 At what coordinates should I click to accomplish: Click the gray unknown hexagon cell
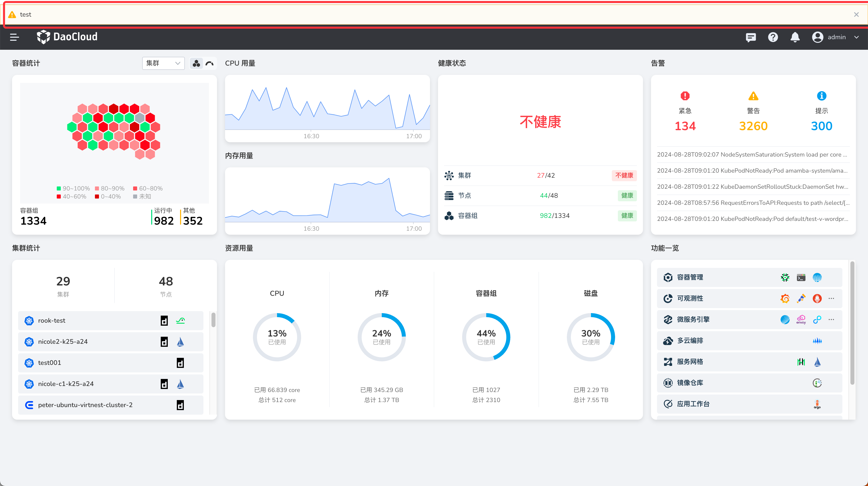tap(140, 118)
